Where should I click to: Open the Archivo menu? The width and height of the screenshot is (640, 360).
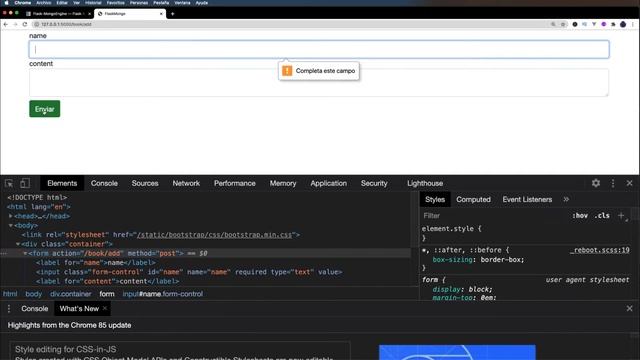tap(44, 3)
